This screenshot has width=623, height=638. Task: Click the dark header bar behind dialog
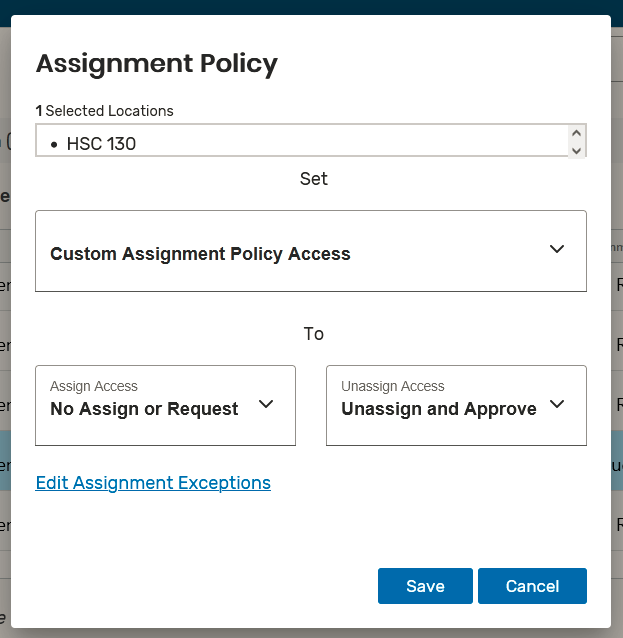[311, 6]
